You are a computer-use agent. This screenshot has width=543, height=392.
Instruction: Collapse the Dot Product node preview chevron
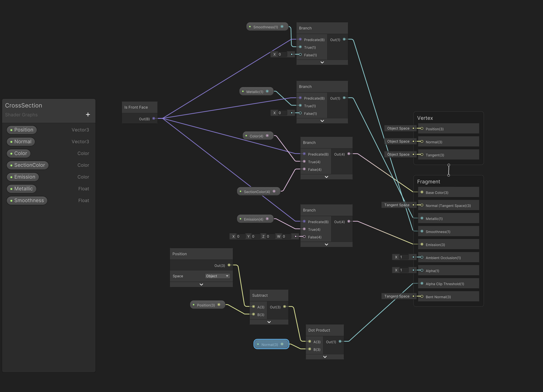click(325, 357)
